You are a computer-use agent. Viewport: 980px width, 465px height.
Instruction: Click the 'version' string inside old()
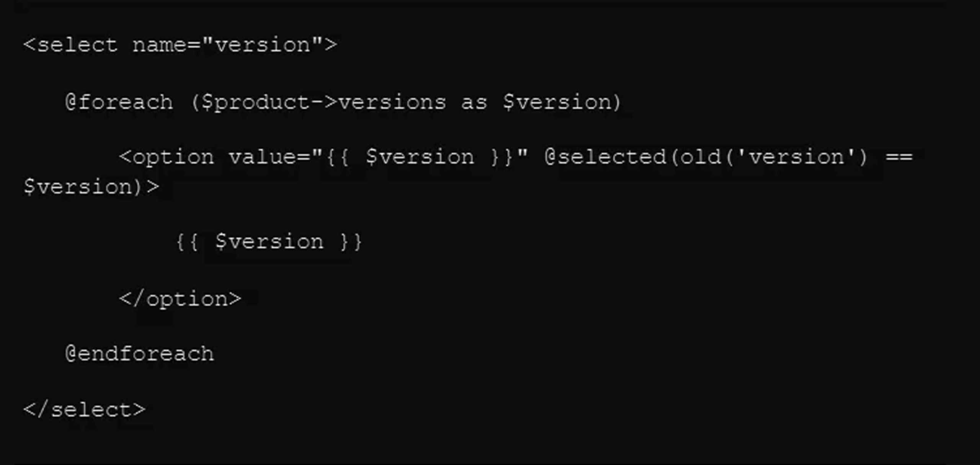796,157
